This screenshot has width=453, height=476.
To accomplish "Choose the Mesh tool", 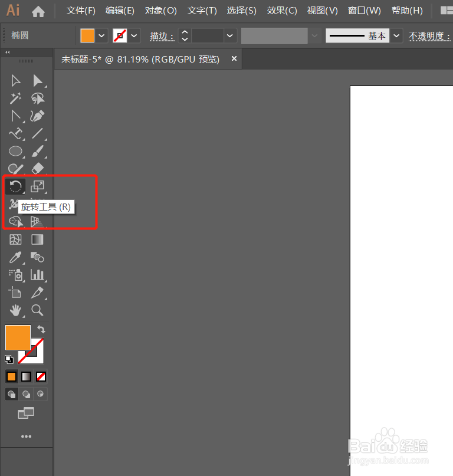I will click(x=15, y=239).
